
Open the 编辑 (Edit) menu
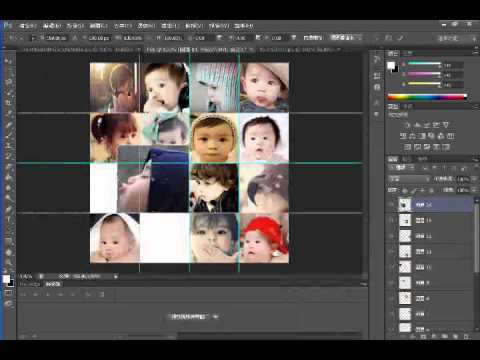coord(52,26)
